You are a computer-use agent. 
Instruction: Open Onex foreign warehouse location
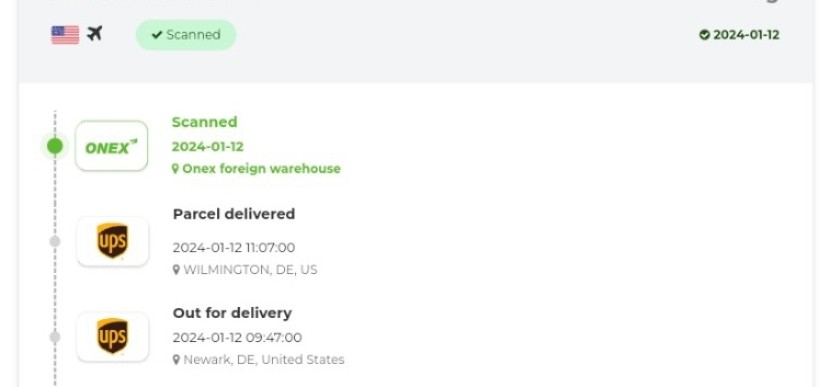(261, 169)
